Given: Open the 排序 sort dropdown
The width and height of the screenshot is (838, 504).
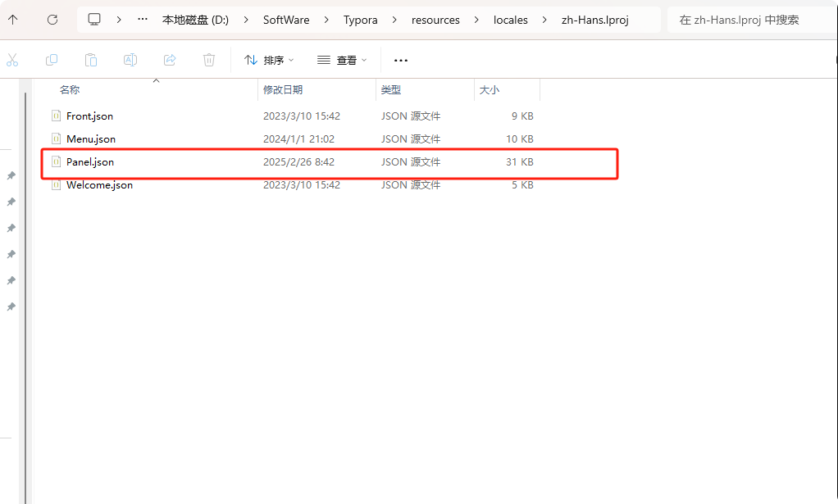Looking at the screenshot, I should [x=269, y=60].
